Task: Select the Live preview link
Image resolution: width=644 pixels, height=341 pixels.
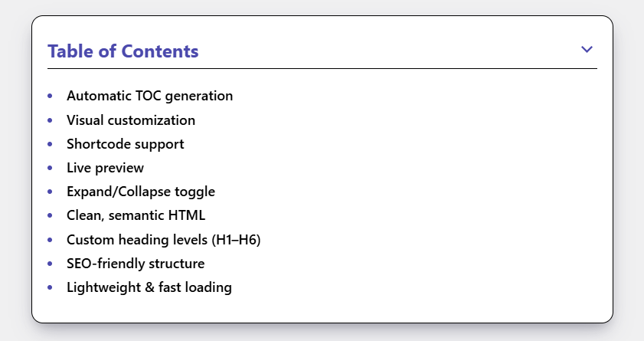Action: [105, 168]
